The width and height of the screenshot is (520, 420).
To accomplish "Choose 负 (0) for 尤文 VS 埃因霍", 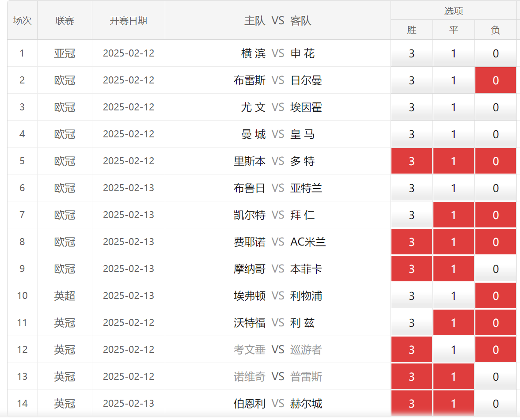I will [x=495, y=107].
